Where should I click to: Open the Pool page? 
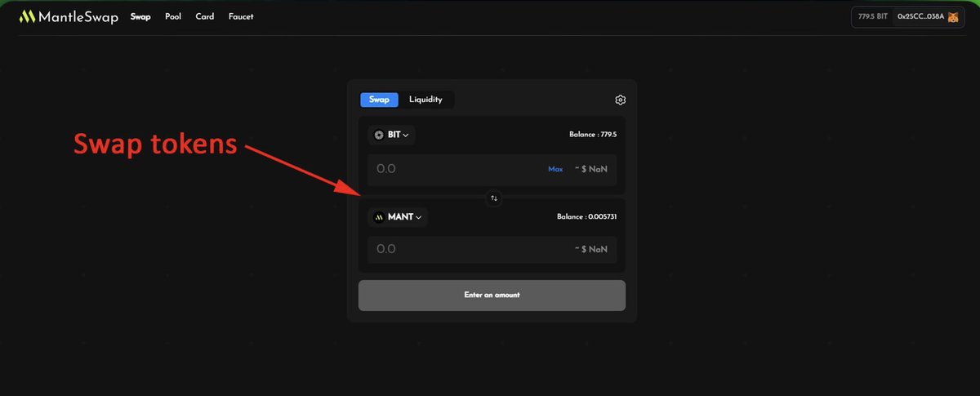tap(173, 16)
